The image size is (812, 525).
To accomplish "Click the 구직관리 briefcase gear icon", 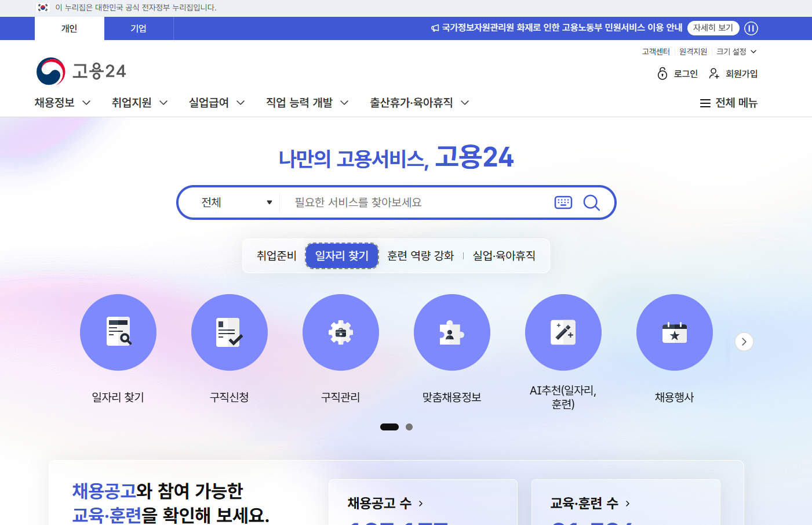I will click(341, 332).
